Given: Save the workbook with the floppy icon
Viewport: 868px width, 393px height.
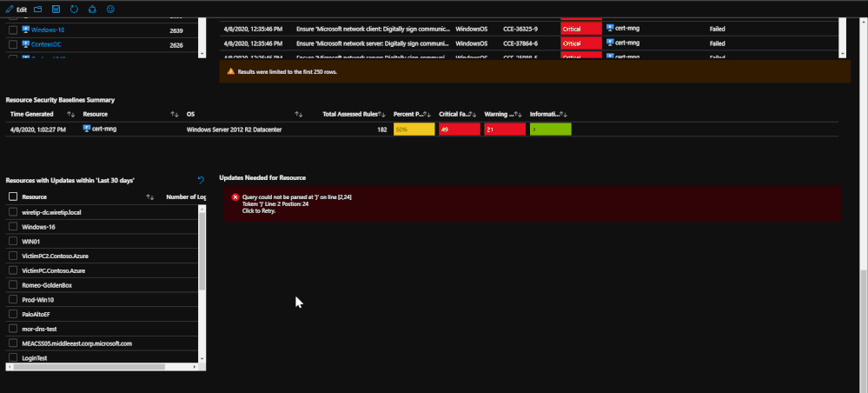Looking at the screenshot, I should click(x=56, y=10).
